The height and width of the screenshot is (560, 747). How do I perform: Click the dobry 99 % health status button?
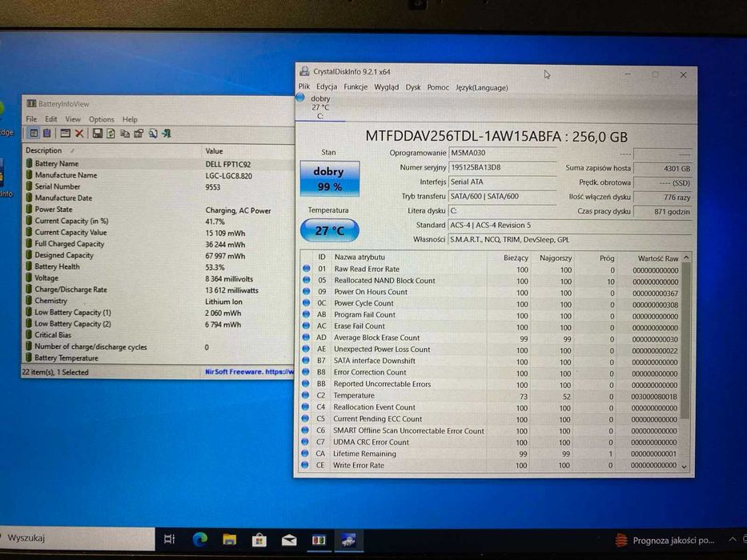(330, 179)
